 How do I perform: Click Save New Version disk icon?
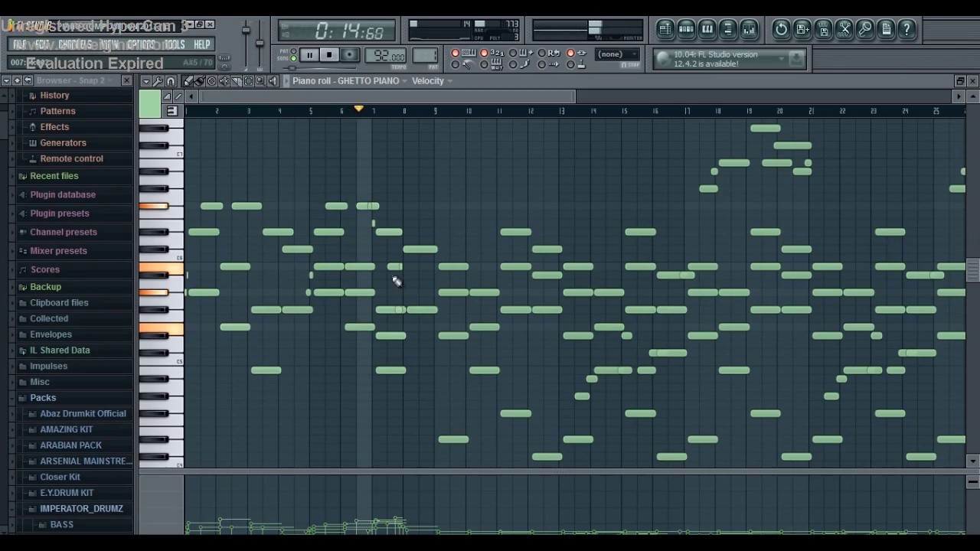(x=802, y=30)
